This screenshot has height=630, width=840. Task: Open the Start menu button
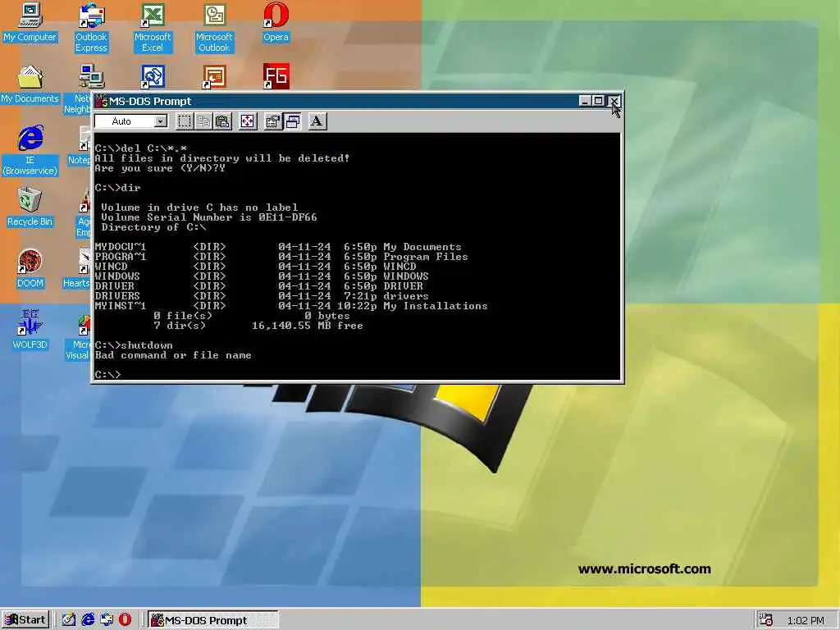(25, 620)
